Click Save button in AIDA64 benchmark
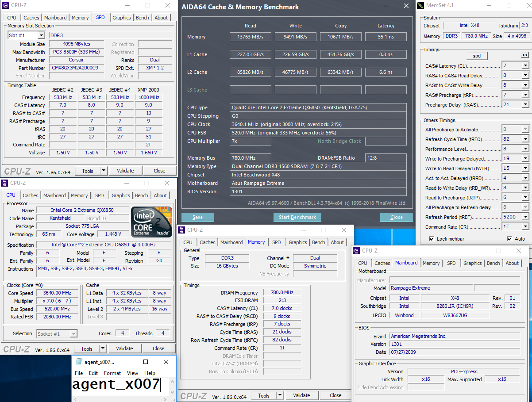This screenshot has width=532, height=402. (197, 217)
